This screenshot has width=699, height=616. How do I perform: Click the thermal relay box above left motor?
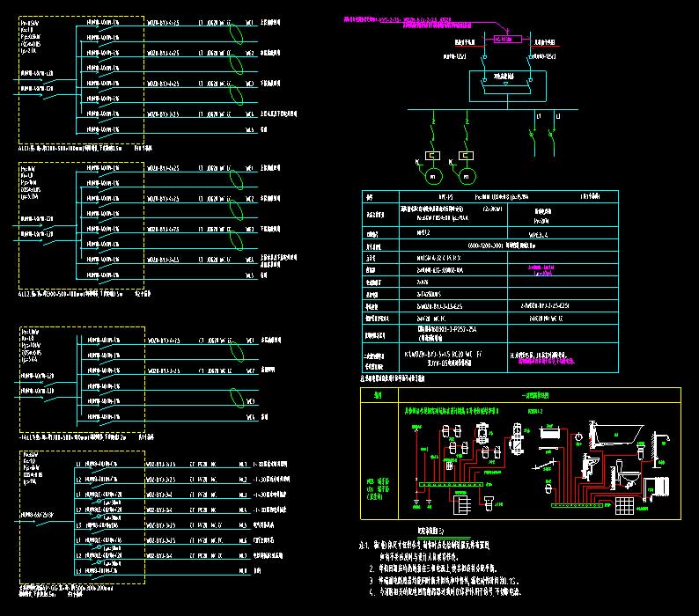[x=432, y=156]
